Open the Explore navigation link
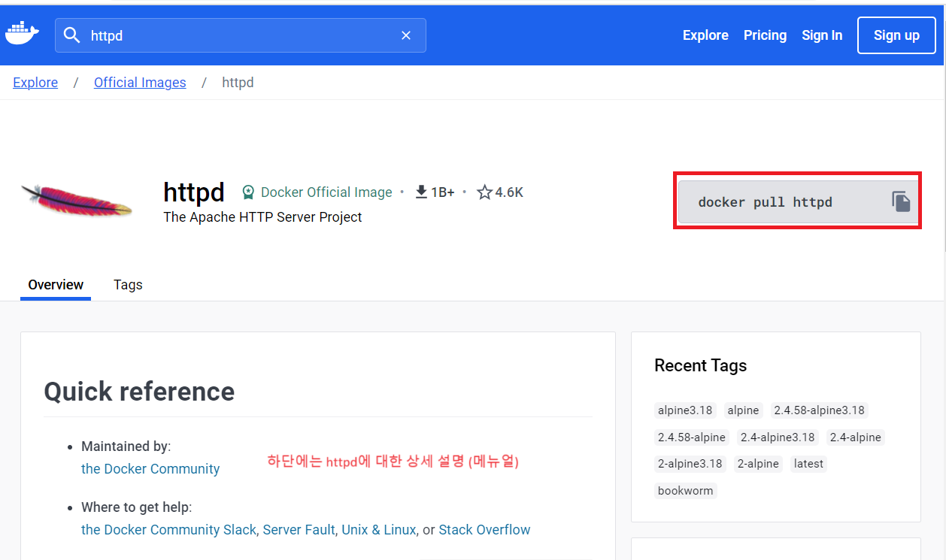The image size is (946, 560). point(705,35)
